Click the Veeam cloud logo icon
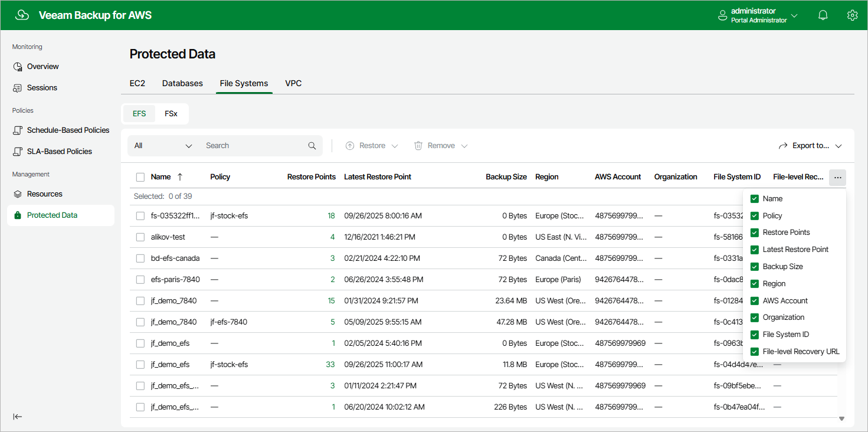868x432 pixels. (x=22, y=15)
